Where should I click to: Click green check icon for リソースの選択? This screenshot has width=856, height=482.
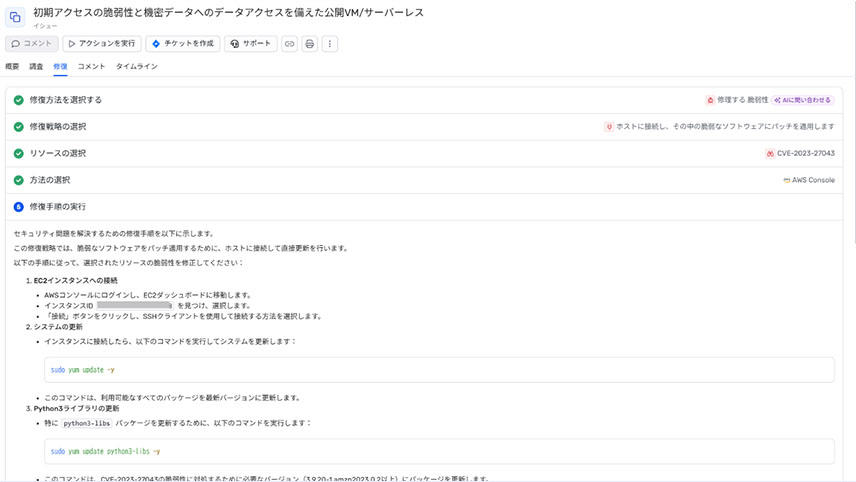(x=19, y=153)
